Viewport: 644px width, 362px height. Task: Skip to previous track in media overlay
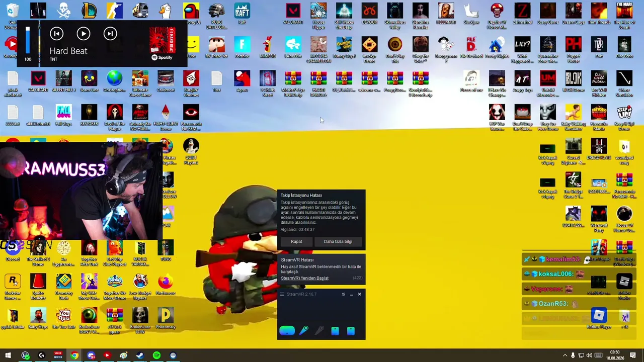tap(56, 34)
